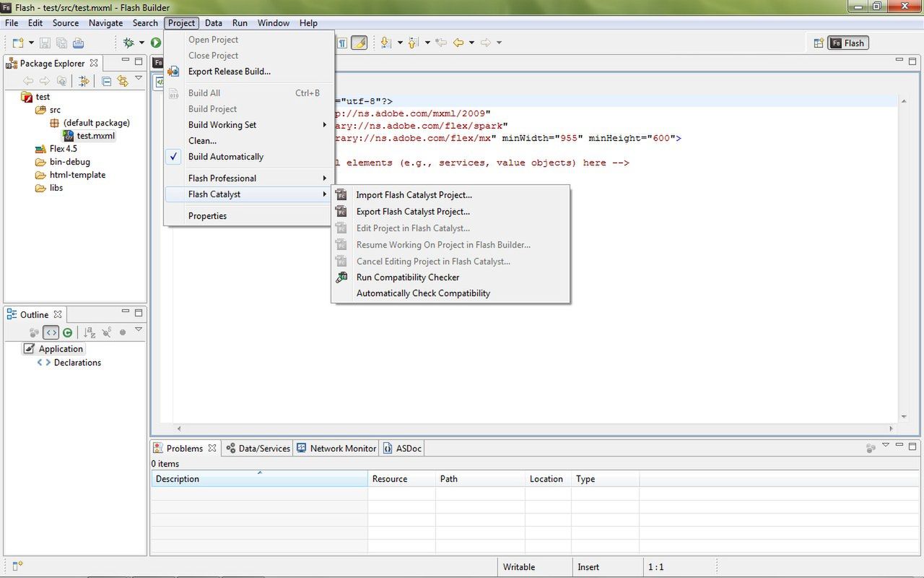Switch to the ASDoc tab
Viewport: 924px width, 578px height.
tap(402, 449)
